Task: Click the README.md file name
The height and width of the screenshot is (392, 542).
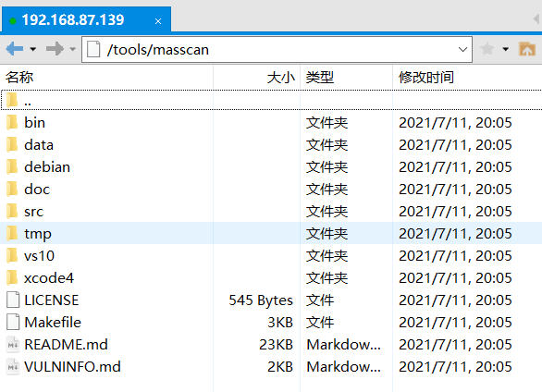Action: [66, 344]
